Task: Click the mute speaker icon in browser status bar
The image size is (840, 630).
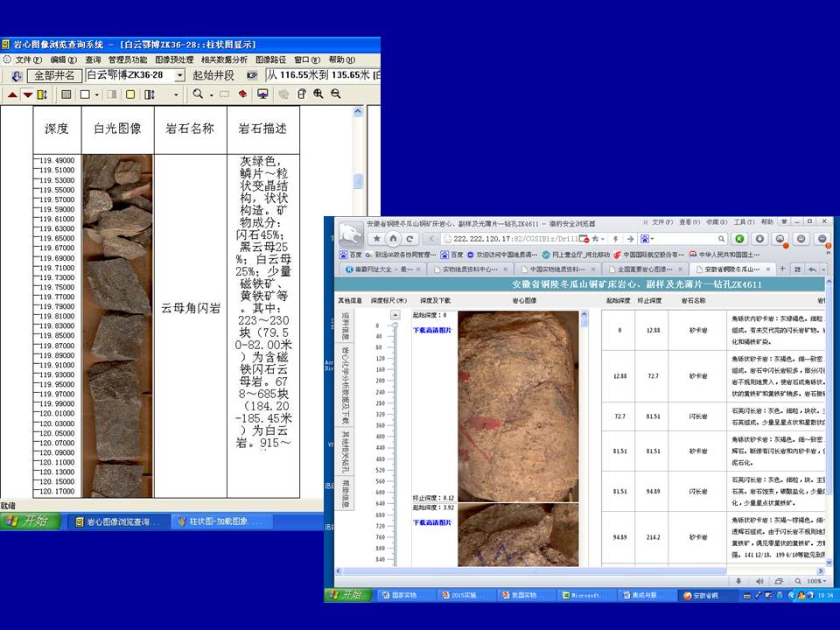Action: 759,581
